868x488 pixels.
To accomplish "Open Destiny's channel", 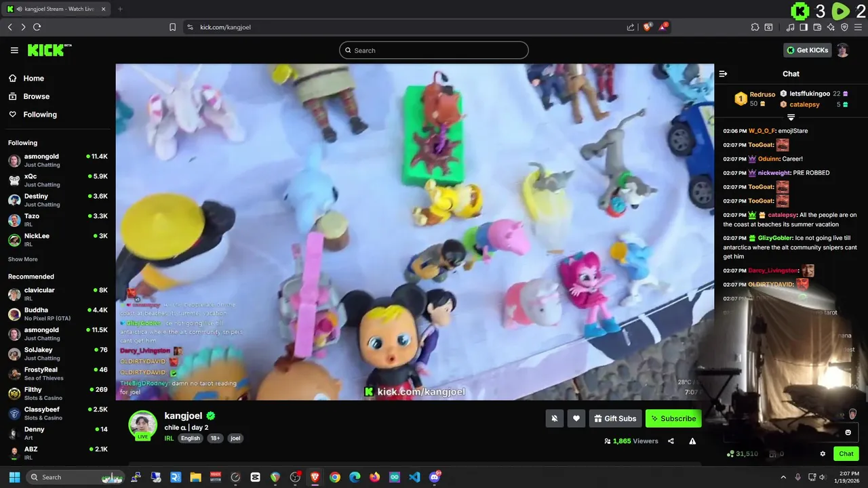I will (58, 200).
